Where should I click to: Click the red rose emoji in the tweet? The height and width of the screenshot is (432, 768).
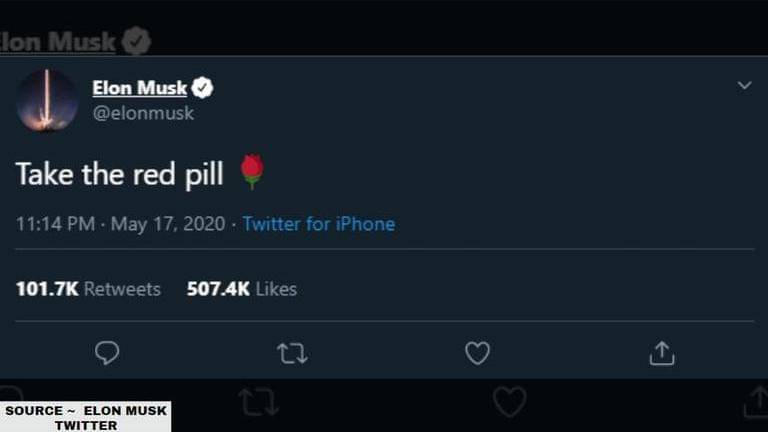[252, 173]
